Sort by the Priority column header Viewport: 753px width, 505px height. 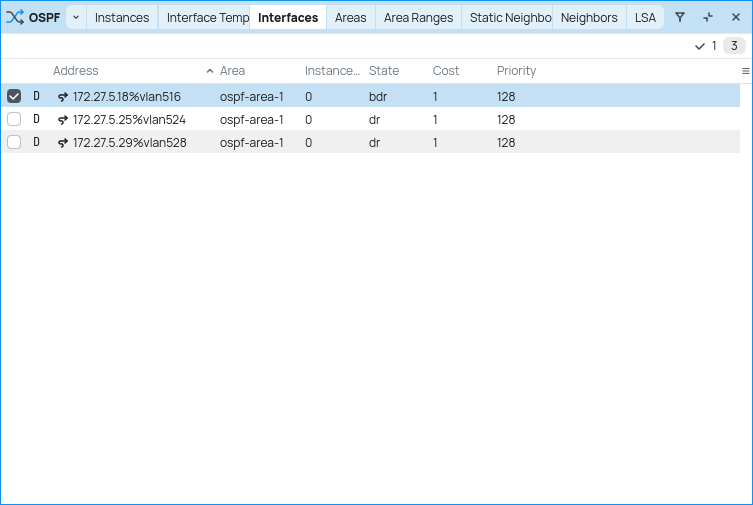pyautogui.click(x=516, y=71)
